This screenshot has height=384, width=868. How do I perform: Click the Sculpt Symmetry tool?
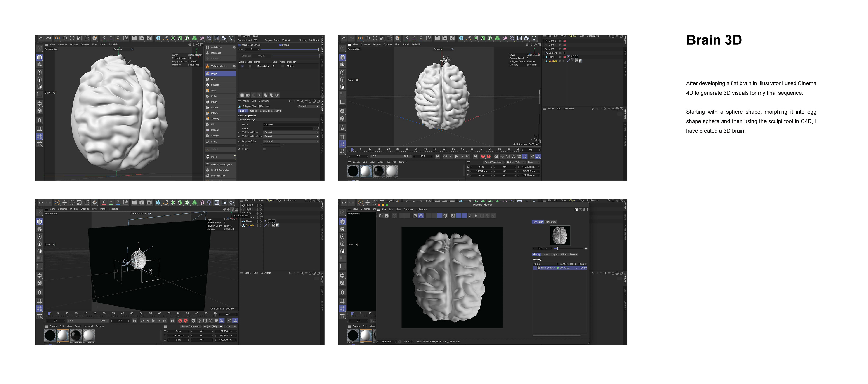(x=220, y=170)
